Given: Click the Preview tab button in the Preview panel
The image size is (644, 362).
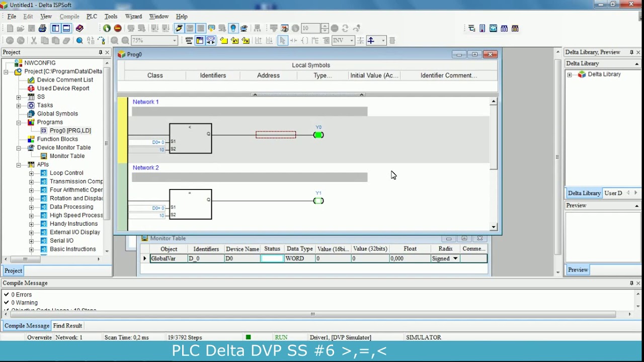Looking at the screenshot, I should pyautogui.click(x=578, y=270).
